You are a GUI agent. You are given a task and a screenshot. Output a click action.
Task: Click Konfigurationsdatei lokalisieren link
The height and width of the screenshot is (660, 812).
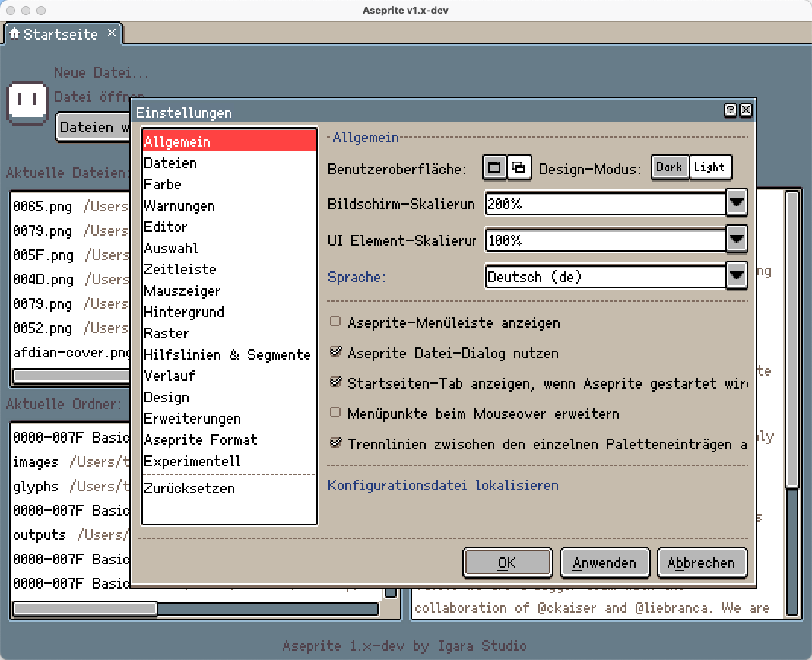pos(442,485)
